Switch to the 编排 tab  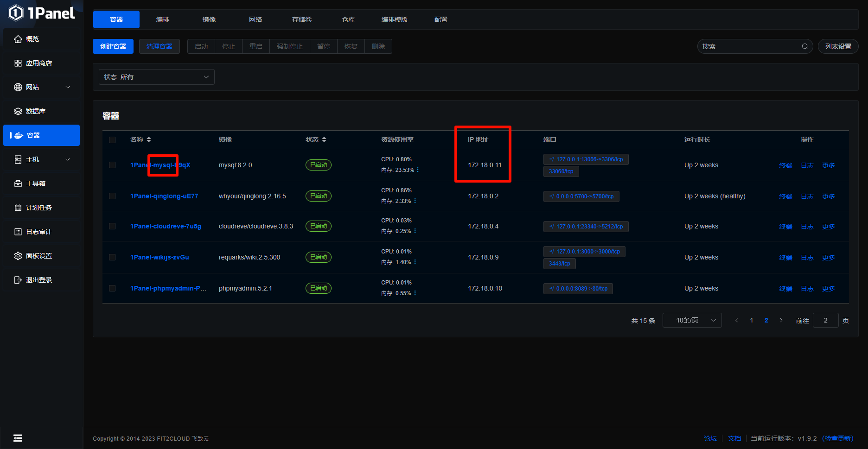(x=163, y=19)
